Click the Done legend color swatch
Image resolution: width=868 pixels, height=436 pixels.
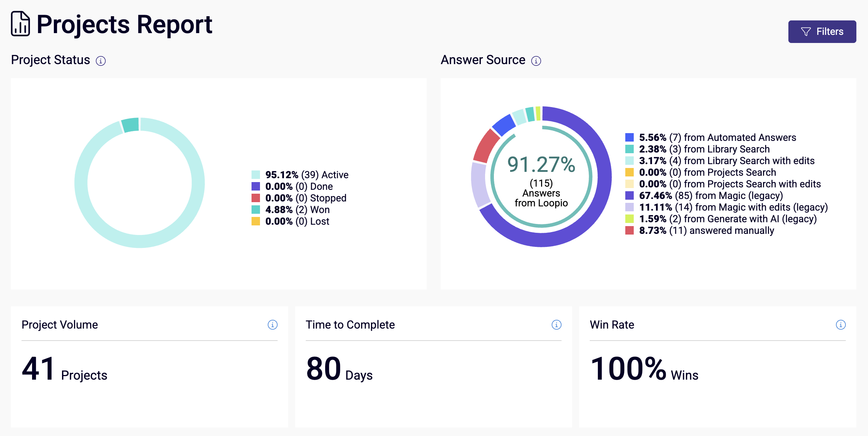pos(256,186)
